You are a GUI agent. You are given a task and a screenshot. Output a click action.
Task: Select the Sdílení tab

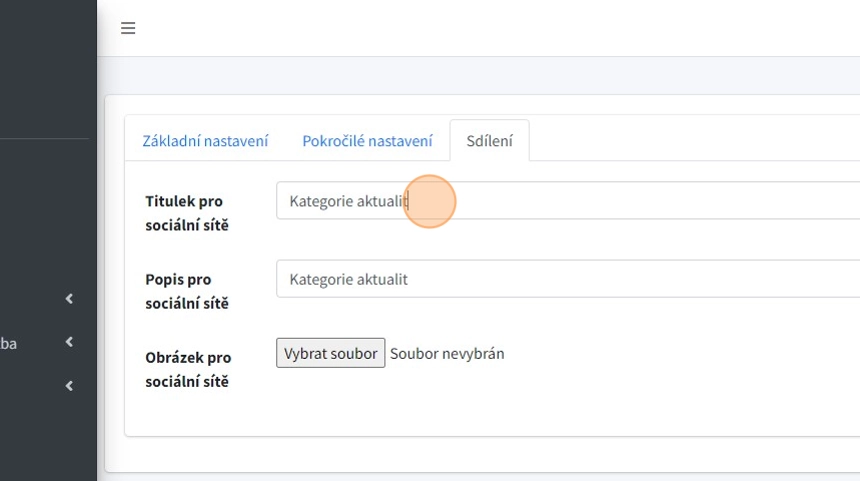click(489, 141)
